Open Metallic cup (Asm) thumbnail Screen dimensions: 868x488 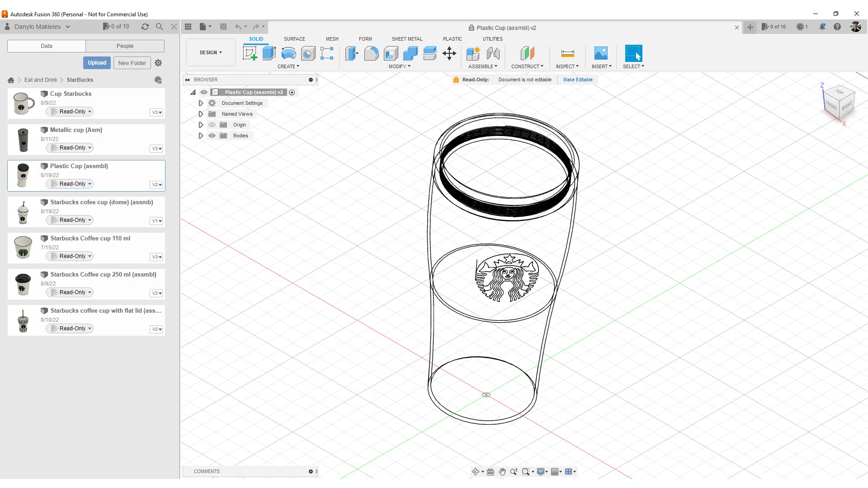[x=23, y=140]
